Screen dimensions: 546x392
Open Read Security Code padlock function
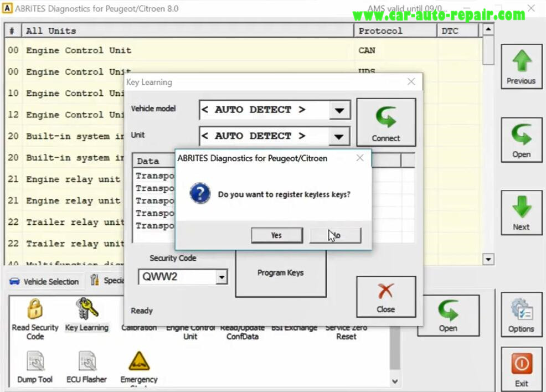click(35, 319)
